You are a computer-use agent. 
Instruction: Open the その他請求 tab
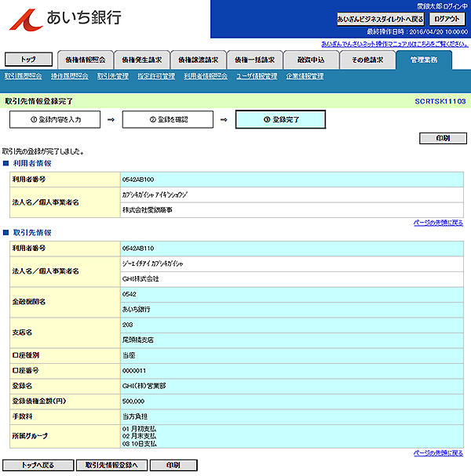[x=367, y=60]
